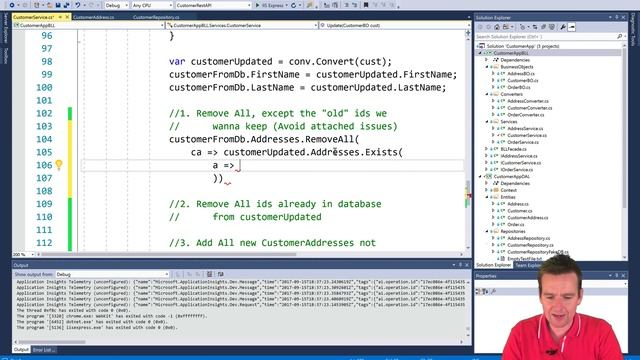Select CustomerService.cs in Solution Explorer

(527, 135)
